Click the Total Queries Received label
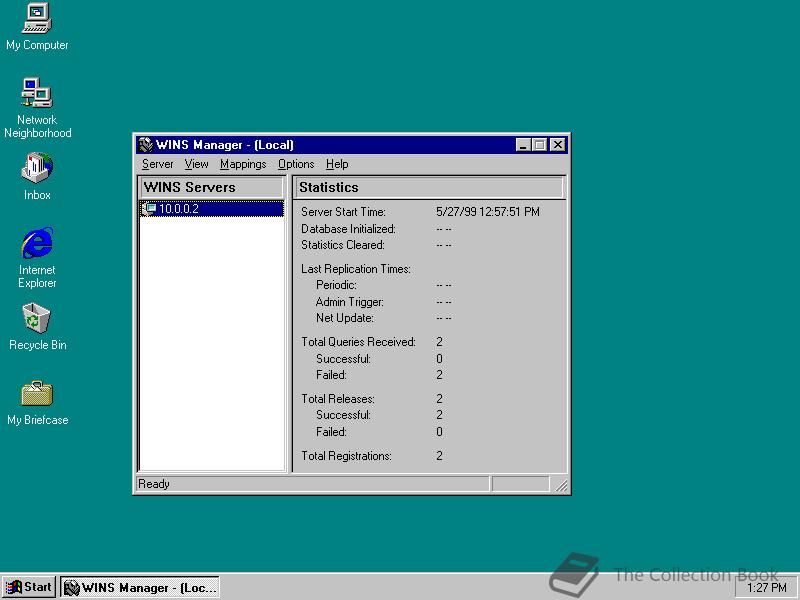The width and height of the screenshot is (800, 600). click(x=358, y=342)
